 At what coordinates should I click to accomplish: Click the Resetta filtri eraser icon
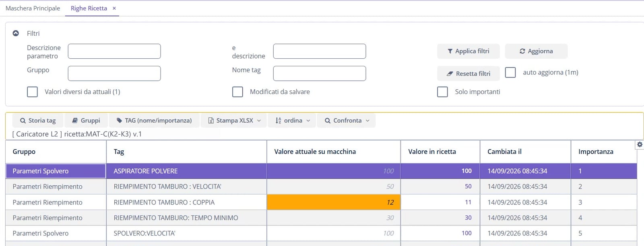450,74
